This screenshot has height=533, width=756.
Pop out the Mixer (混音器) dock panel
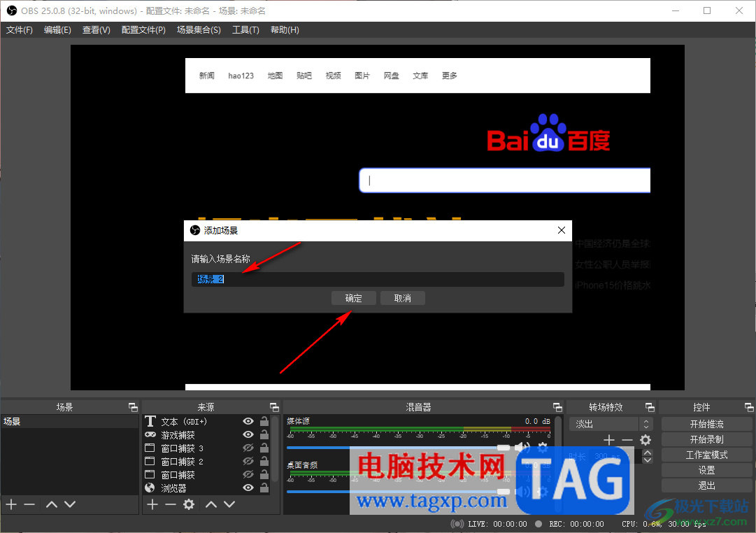[x=557, y=407]
